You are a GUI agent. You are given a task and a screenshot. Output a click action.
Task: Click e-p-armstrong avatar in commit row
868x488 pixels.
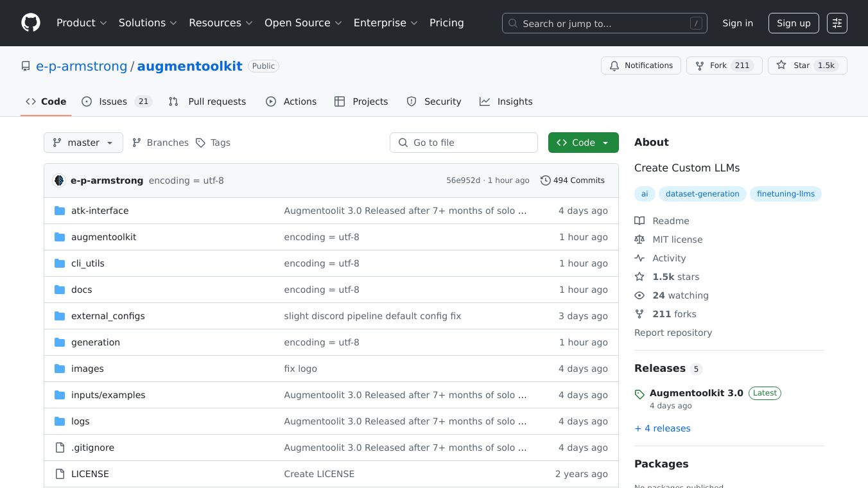click(x=59, y=180)
